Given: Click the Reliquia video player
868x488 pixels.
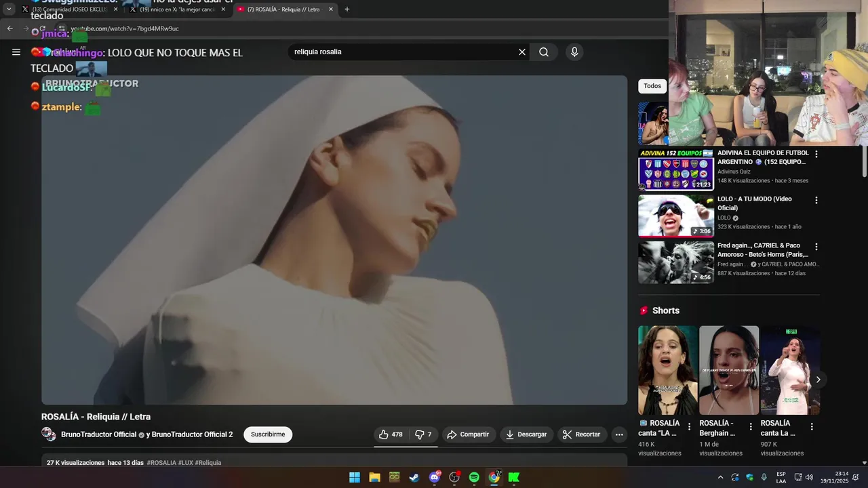Looking at the screenshot, I should (x=334, y=240).
